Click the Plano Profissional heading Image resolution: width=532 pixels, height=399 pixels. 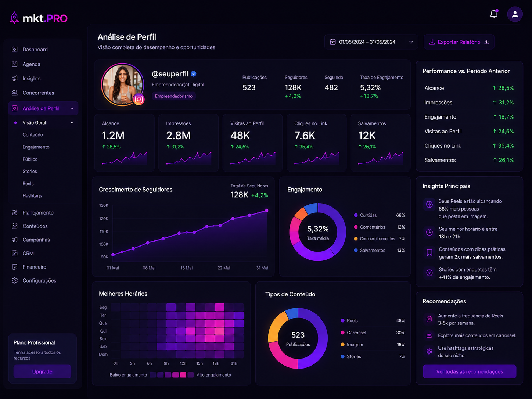coord(34,342)
